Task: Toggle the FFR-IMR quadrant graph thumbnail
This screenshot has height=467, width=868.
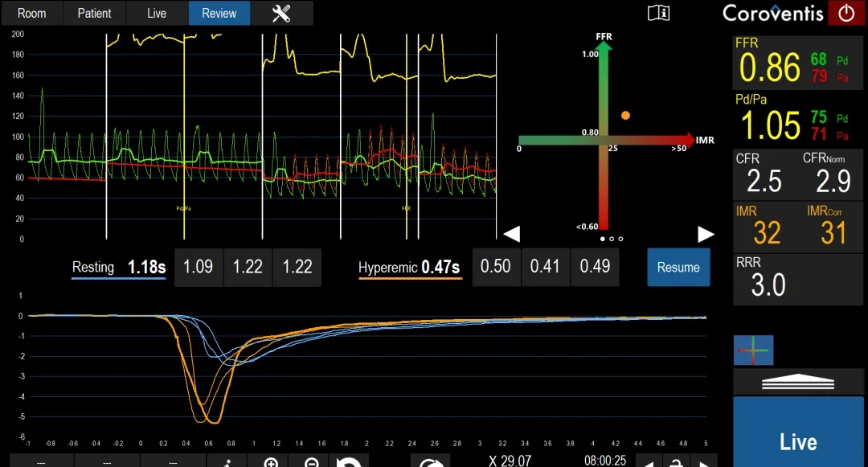Action: point(753,350)
